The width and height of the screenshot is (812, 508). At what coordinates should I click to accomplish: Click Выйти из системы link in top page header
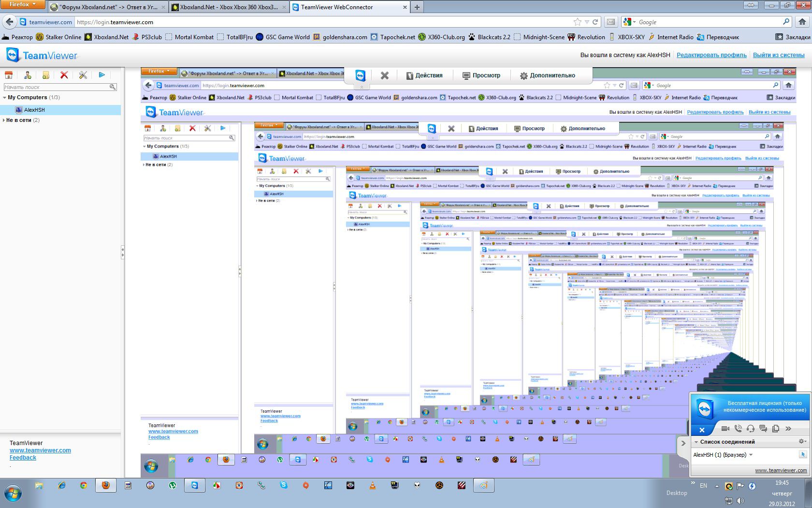click(779, 55)
